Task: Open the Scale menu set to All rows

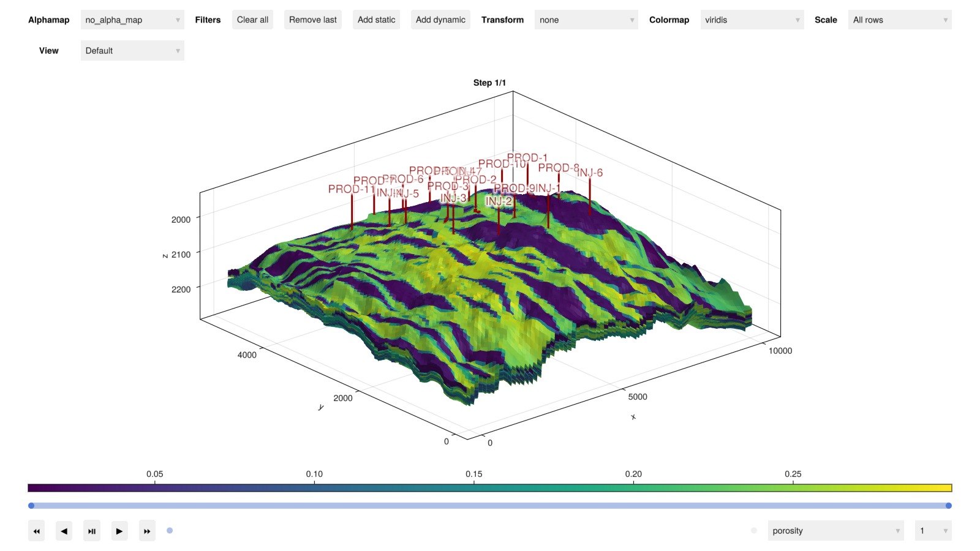Action: coord(899,20)
